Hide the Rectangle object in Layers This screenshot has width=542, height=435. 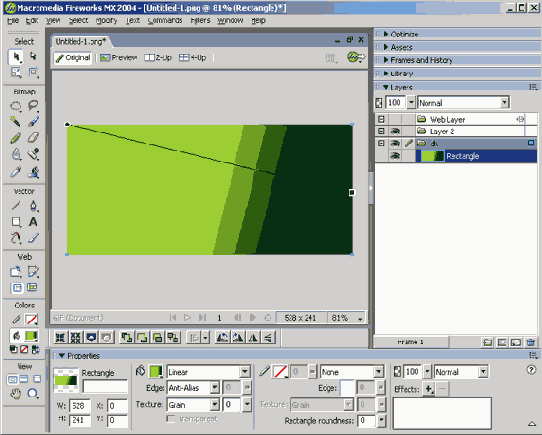coord(395,156)
